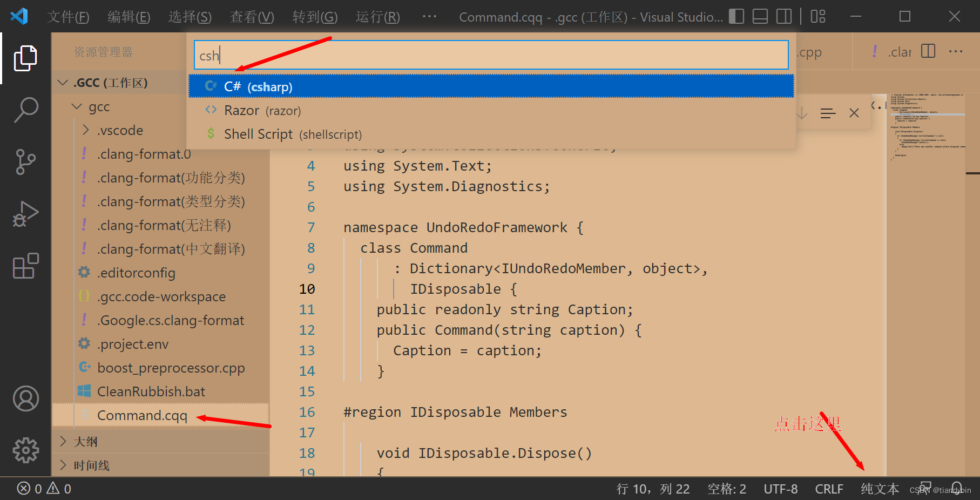
Task: Open the 运行 Run menu
Action: point(377,17)
